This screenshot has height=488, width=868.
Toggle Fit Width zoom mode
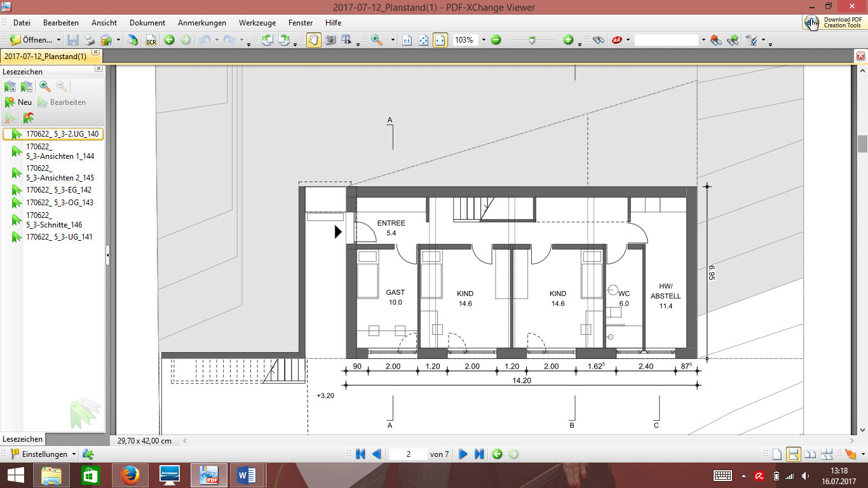440,40
